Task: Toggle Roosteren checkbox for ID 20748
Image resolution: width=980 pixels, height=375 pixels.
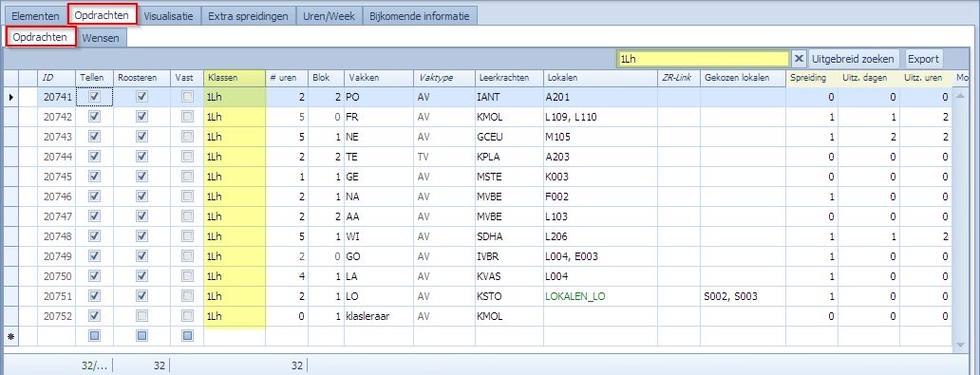Action: point(141,236)
